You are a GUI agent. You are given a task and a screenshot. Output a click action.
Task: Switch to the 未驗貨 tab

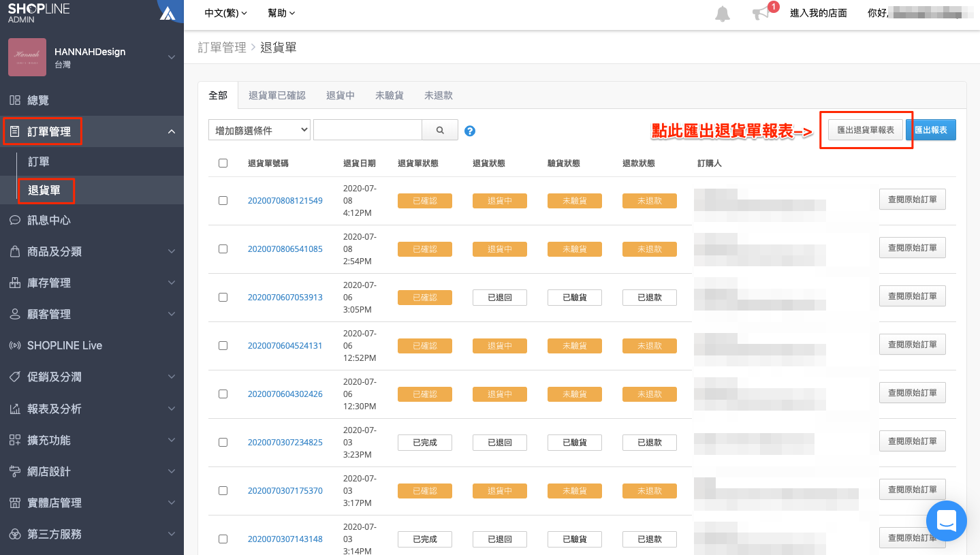[390, 95]
